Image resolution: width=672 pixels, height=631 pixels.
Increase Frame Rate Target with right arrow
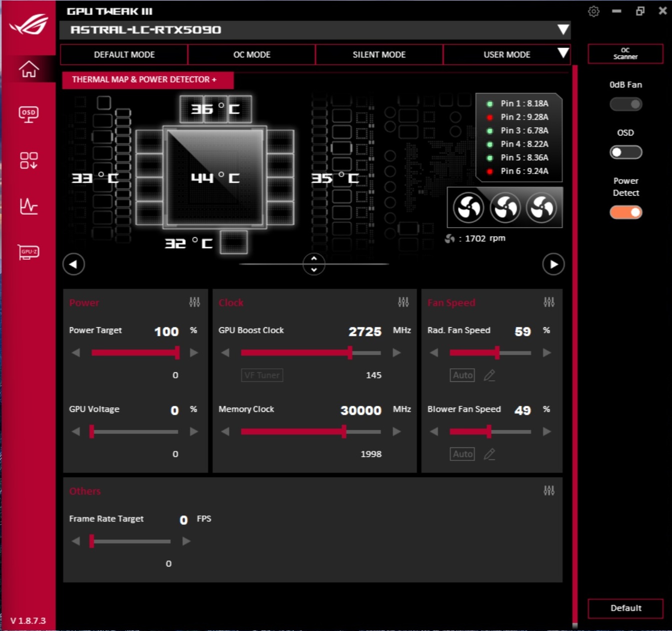pyautogui.click(x=186, y=541)
